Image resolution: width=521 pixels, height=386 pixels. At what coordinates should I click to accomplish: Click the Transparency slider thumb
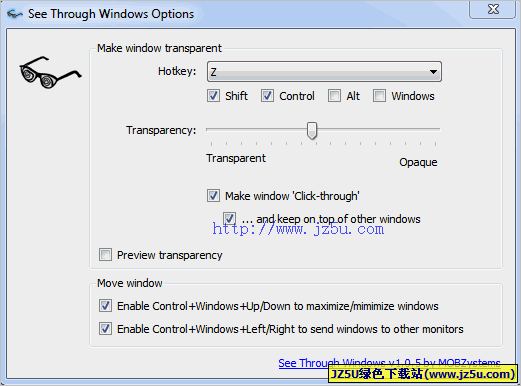tap(312, 130)
